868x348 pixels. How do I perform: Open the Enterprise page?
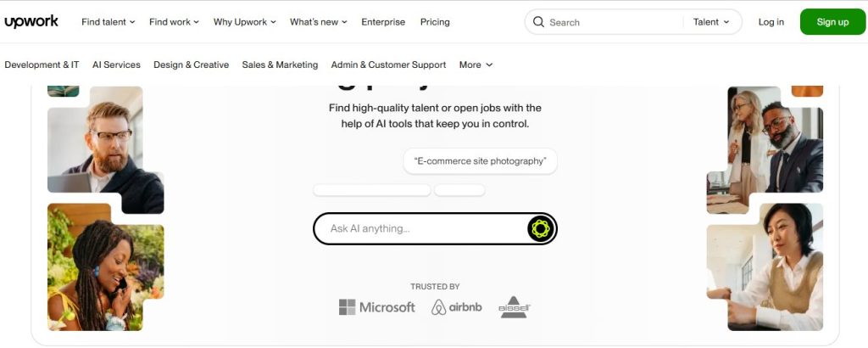pos(383,22)
